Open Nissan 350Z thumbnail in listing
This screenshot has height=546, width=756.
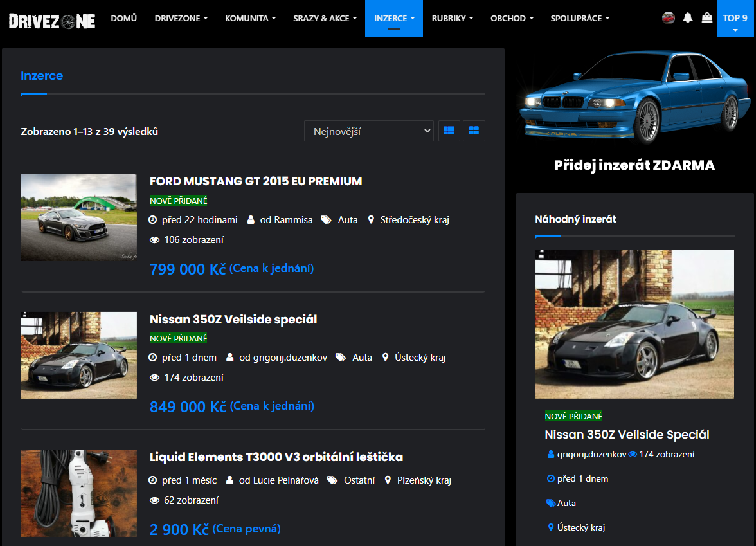pos(79,355)
